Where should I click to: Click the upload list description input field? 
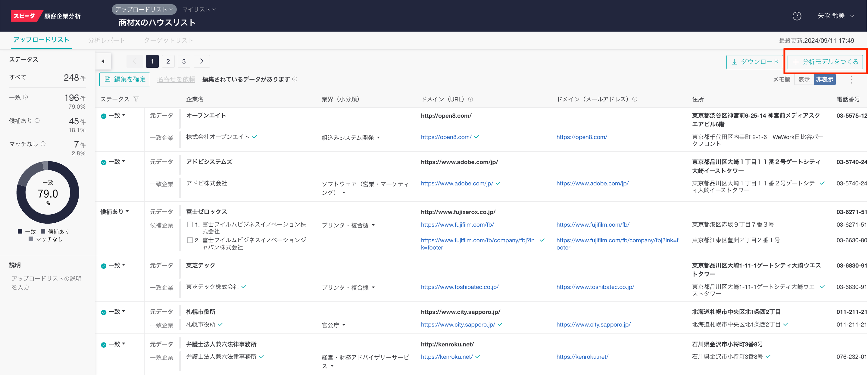point(46,283)
